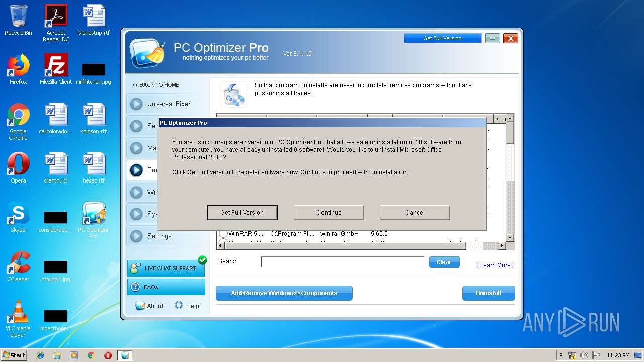Screen dimensions: 644x362
Task: Open LIVE CHAT SUPPORT
Action: pyautogui.click(x=166, y=268)
